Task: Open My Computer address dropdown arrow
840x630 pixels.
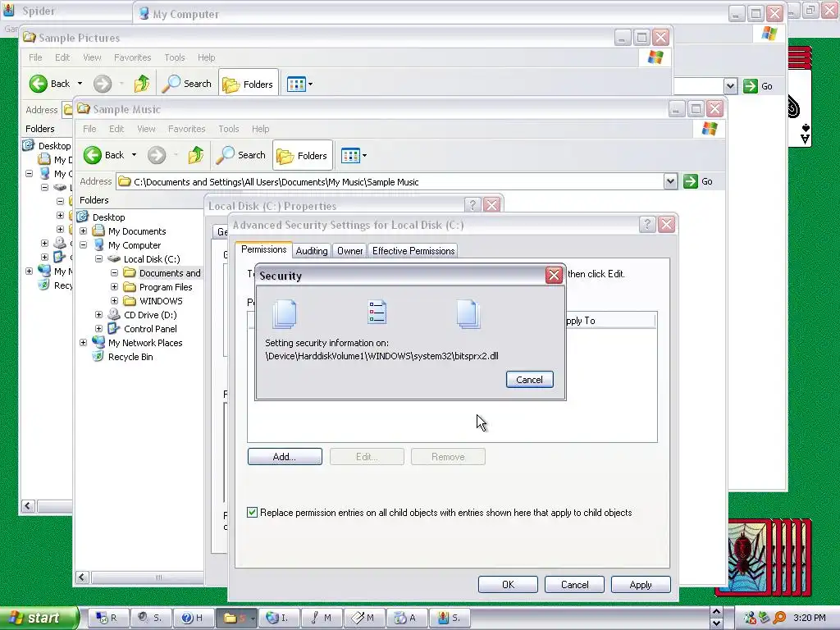Action: 729,86
